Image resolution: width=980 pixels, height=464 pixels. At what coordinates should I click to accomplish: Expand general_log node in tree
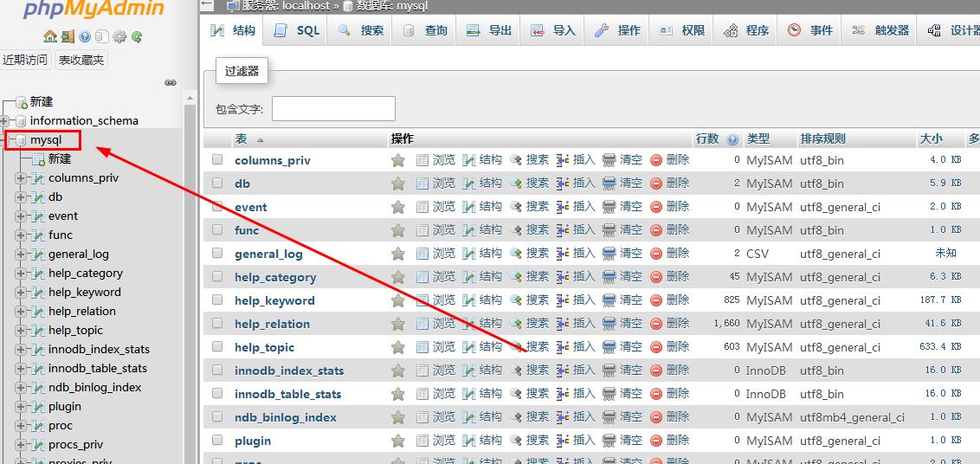click(21, 255)
